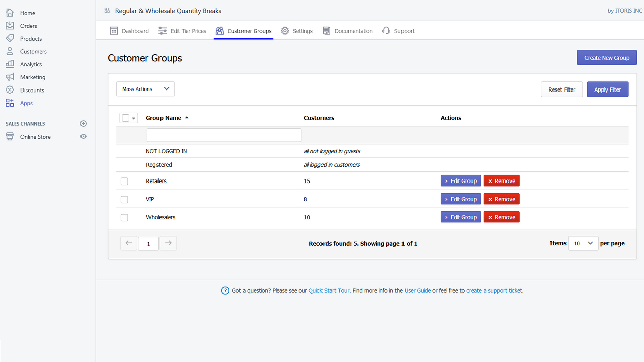Open Discounts using its sidebar icon
Image resolution: width=644 pixels, height=362 pixels.
click(x=10, y=89)
